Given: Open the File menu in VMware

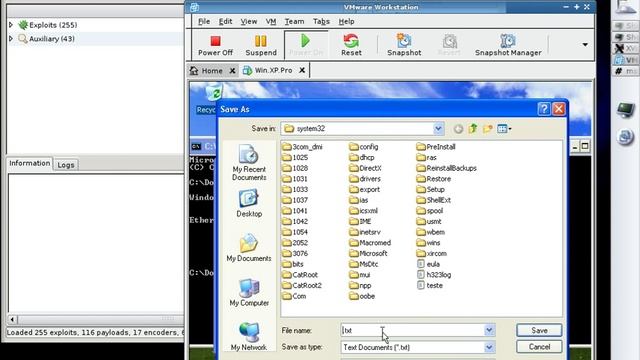Looking at the screenshot, I should point(204,22).
